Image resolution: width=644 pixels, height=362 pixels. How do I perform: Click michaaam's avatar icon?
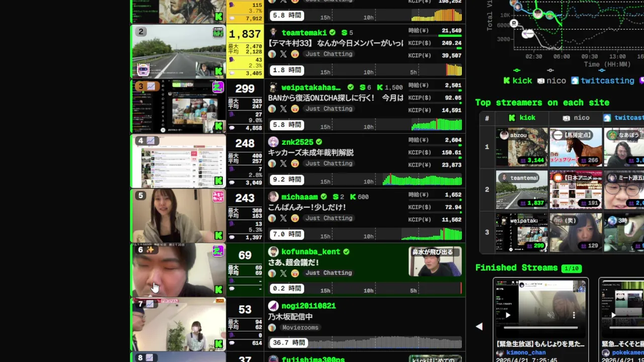[x=273, y=197]
